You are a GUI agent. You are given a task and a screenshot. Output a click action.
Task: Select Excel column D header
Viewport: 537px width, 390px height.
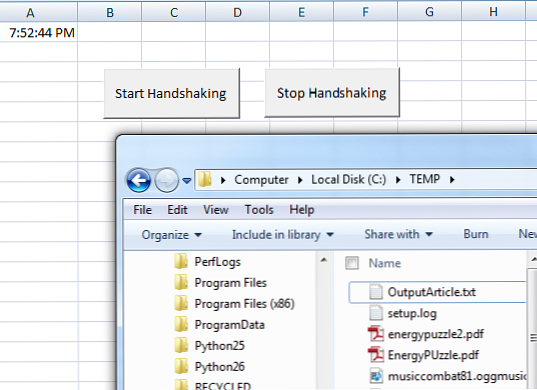[238, 13]
